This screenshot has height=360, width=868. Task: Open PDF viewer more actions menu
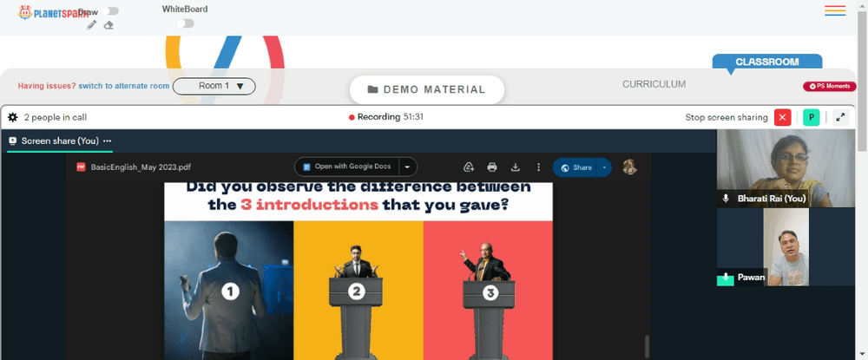(x=538, y=167)
